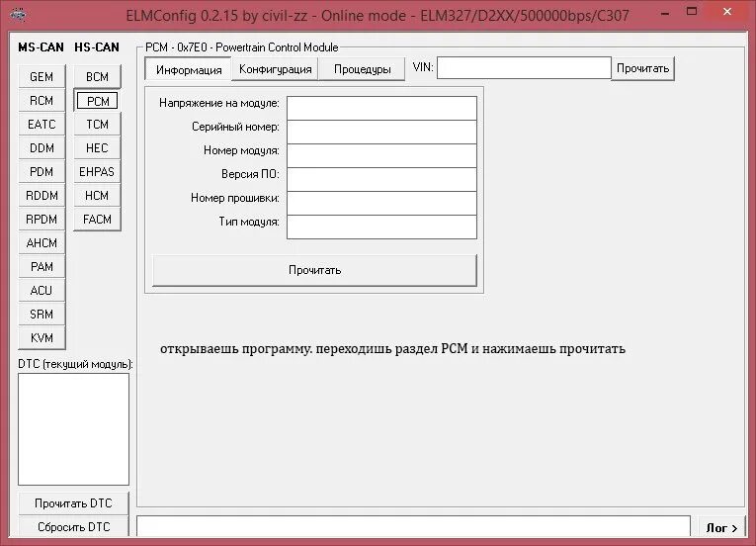Click the ELMConfig app icon in title bar
756x546 pixels.
(x=19, y=15)
